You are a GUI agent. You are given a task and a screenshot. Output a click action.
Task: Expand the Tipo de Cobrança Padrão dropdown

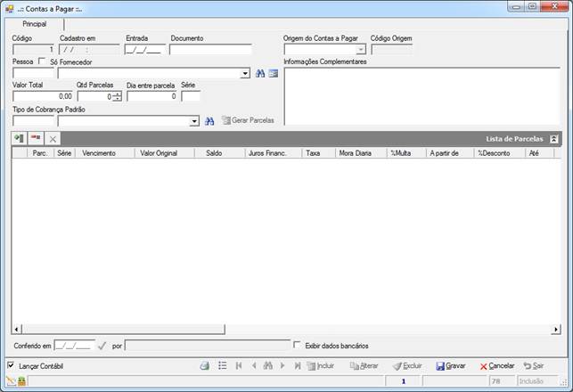(194, 121)
